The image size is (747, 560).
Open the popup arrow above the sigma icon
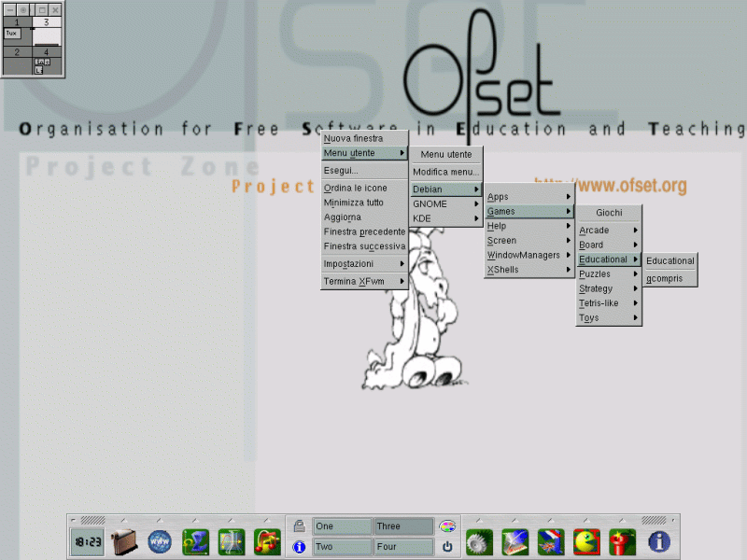click(195, 521)
